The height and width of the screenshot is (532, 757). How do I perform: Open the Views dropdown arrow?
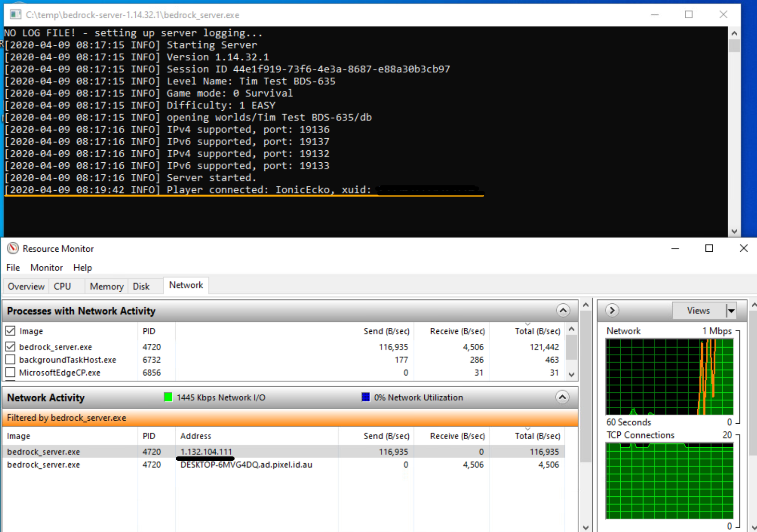click(731, 311)
